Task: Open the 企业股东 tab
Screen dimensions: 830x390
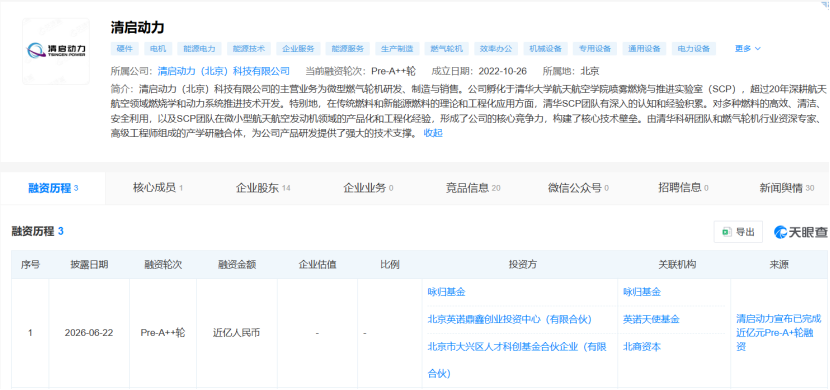Action: tap(263, 187)
